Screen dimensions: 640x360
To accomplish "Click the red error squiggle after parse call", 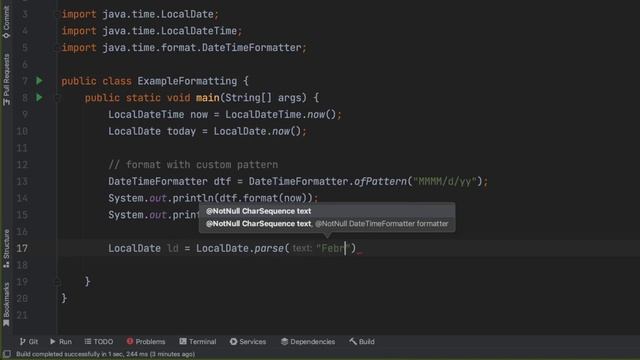I will click(360, 253).
